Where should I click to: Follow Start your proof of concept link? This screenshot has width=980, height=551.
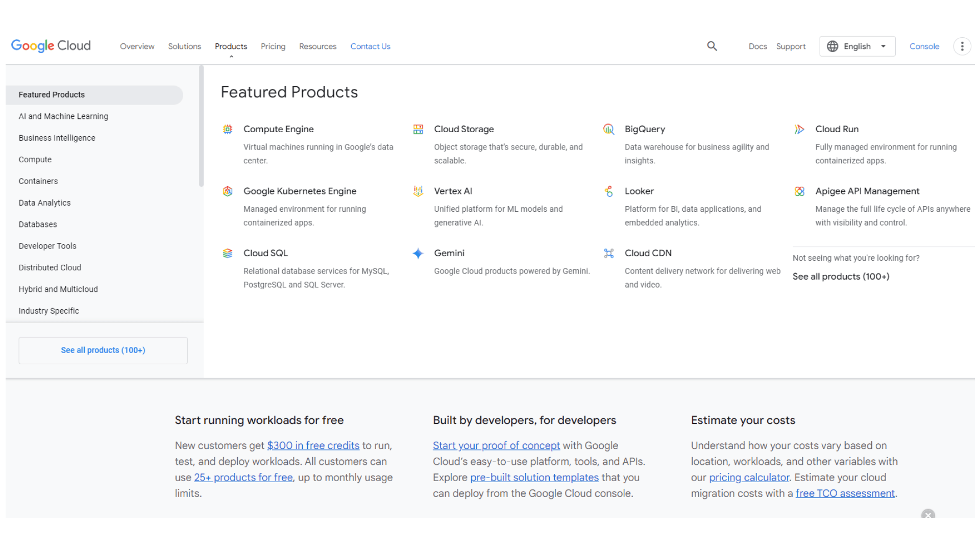coord(496,445)
